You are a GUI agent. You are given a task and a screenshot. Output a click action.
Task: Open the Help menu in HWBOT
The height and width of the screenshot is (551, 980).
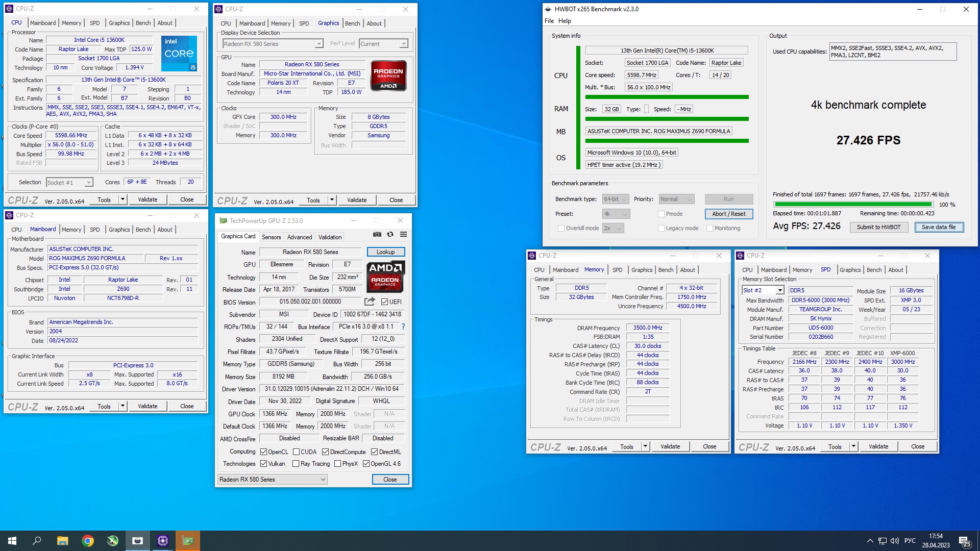click(x=565, y=21)
